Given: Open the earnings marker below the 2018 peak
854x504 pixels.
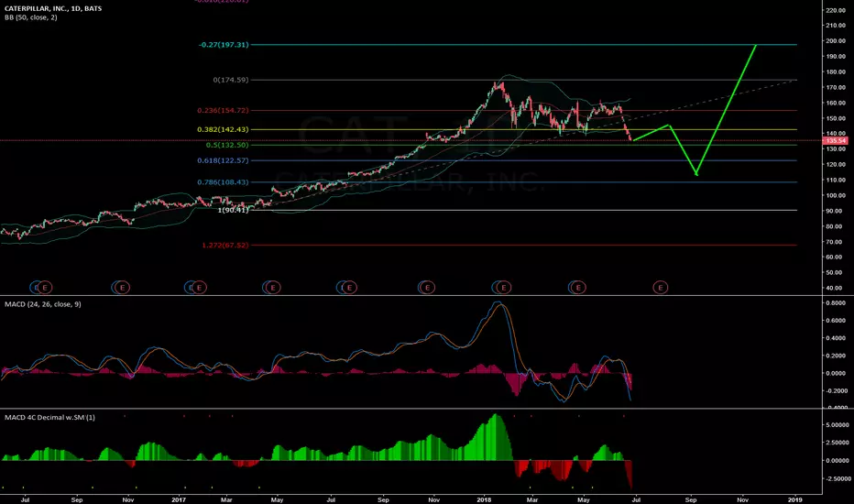Looking at the screenshot, I should [x=504, y=287].
